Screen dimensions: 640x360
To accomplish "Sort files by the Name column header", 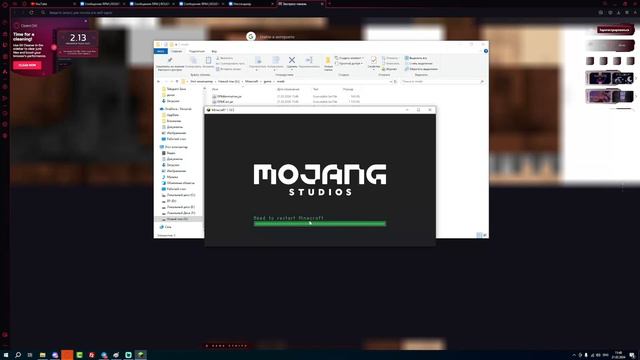I will (x=215, y=89).
